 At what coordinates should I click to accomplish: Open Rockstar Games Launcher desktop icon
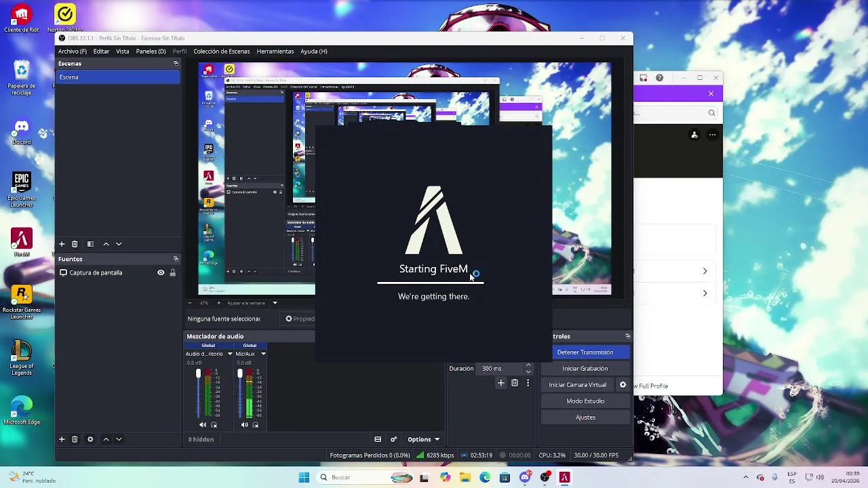click(x=22, y=302)
